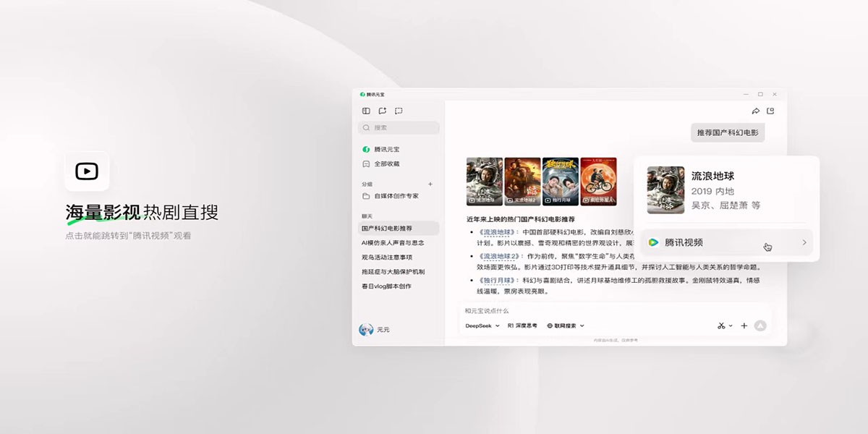Click the search box 搜索
Screen dimensions: 868x434
click(x=399, y=127)
